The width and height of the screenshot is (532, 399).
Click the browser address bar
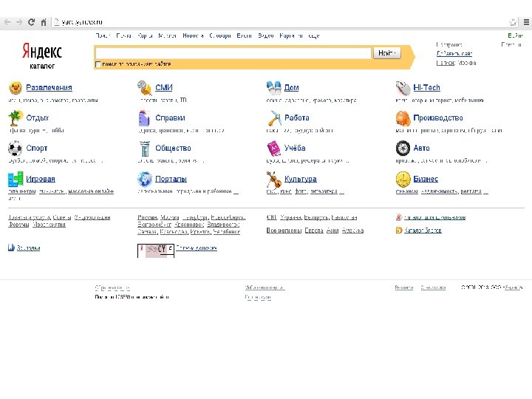(x=280, y=22)
